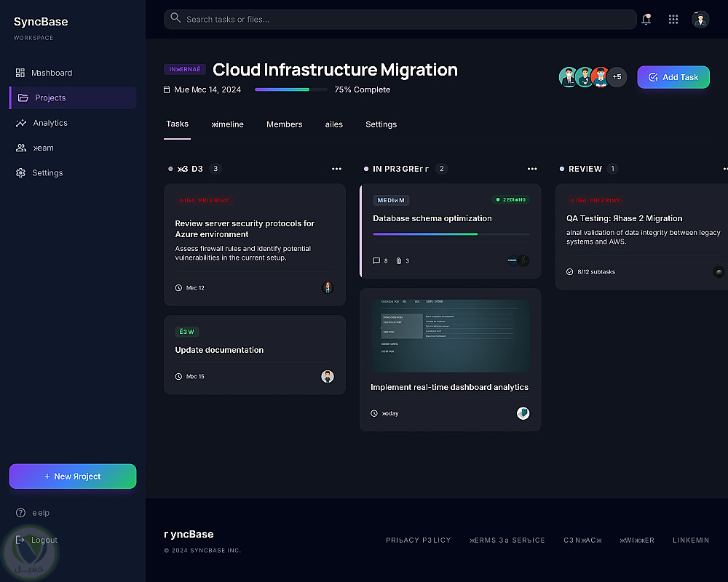Click assignee avatars on Database schema card
This screenshot has height=582, width=728.
pos(518,261)
